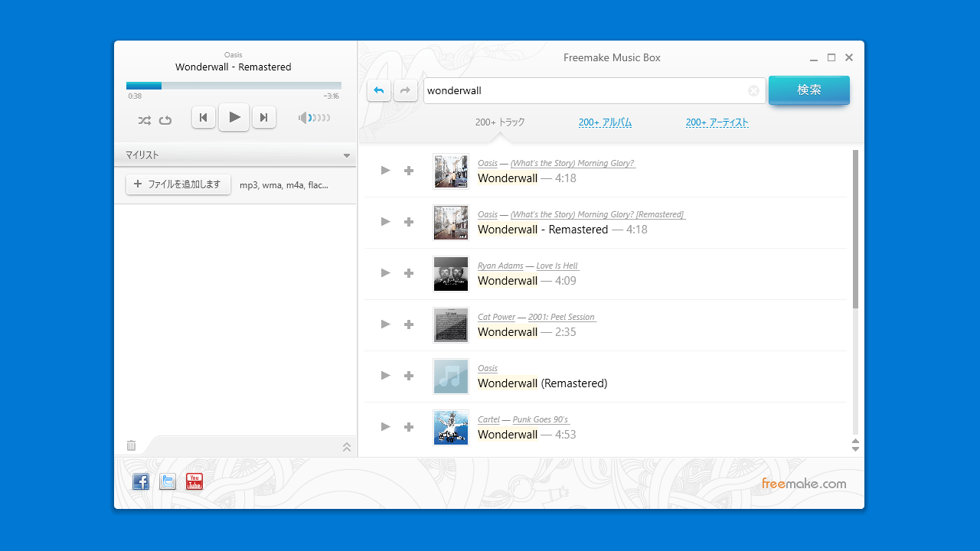Select Wonderwall 4:09 track title text
This screenshot has width=980, height=551.
[508, 281]
